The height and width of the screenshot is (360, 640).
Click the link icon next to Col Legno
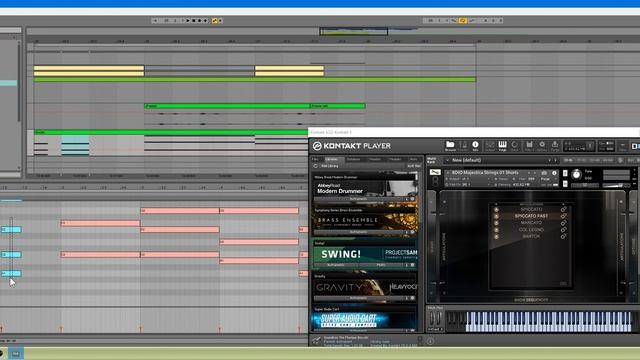point(563,229)
